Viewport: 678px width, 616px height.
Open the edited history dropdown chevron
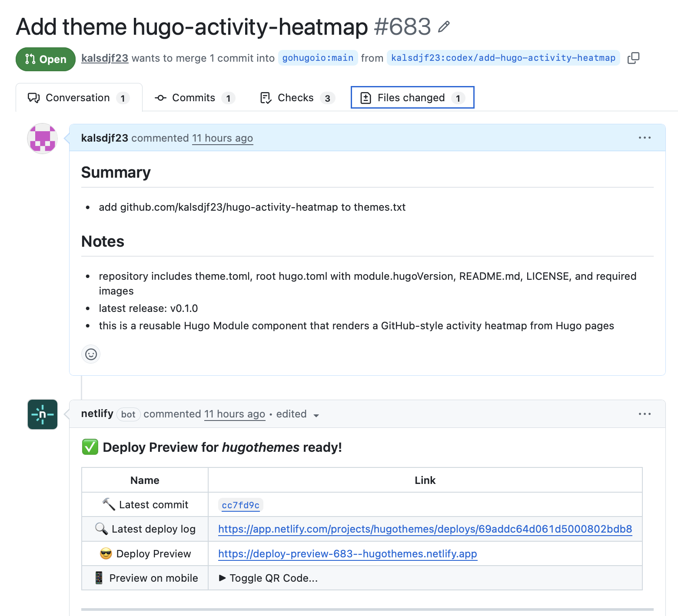pyautogui.click(x=316, y=415)
